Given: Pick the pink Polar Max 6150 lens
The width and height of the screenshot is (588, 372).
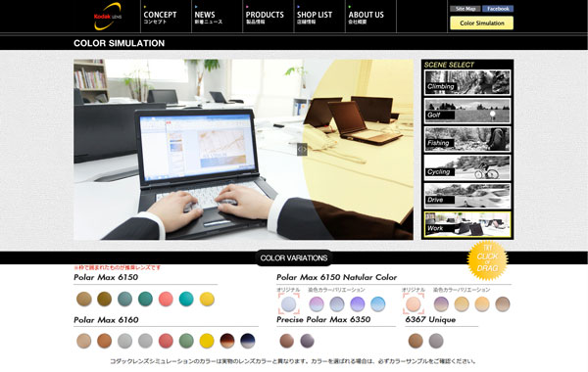Looking at the screenshot, I should coord(166,299).
